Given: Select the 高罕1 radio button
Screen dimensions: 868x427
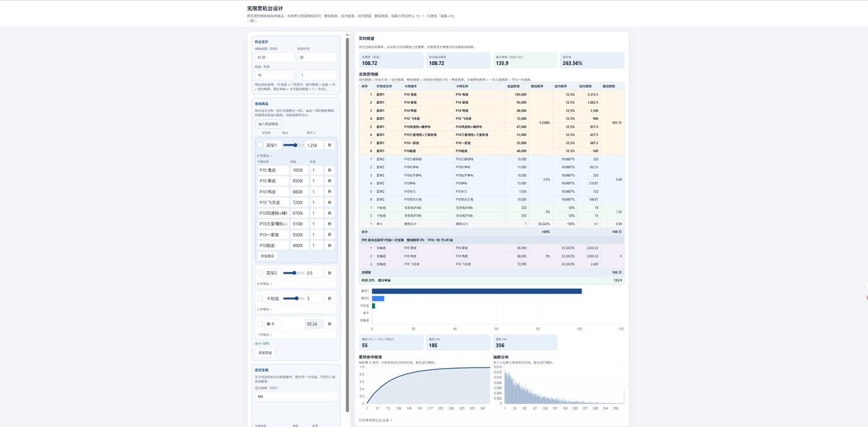Looking at the screenshot, I should point(260,145).
